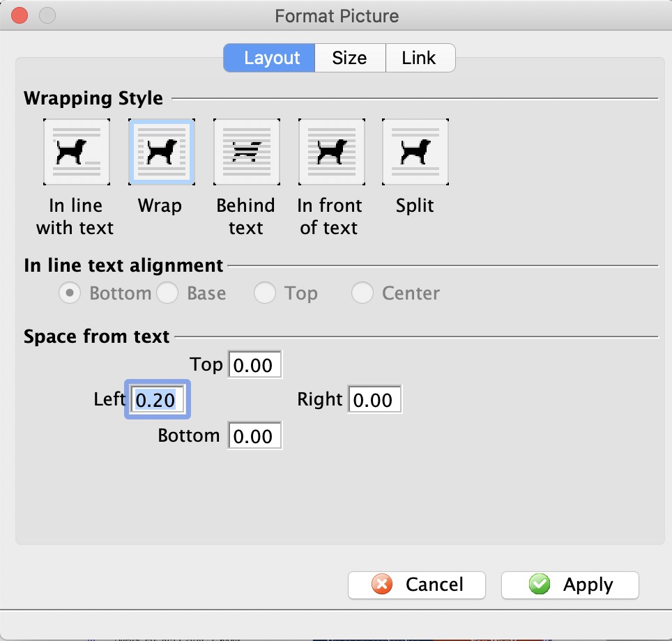Viewport: 672px width, 641px height.
Task: Click the red X icon on Cancel
Action: click(382, 585)
